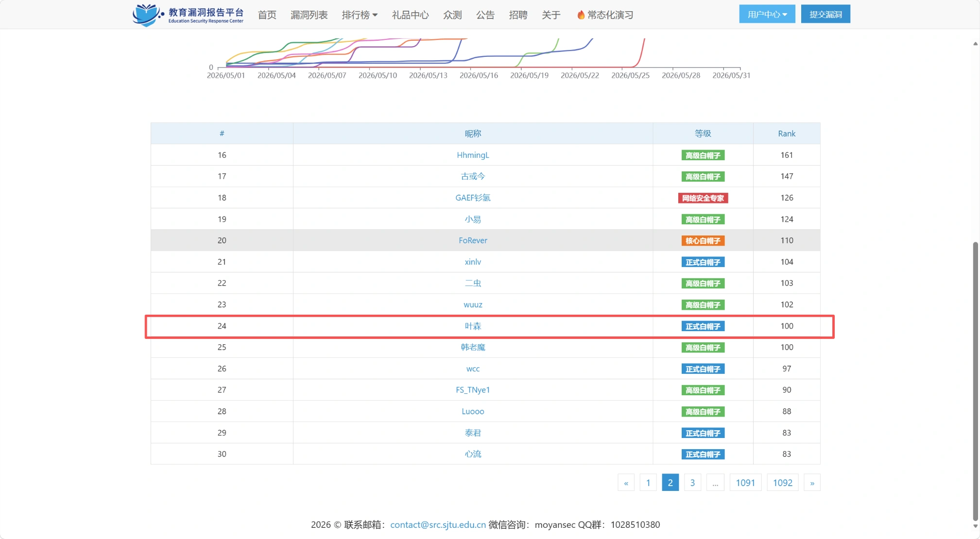The width and height of the screenshot is (980, 539).
Task: Select the current page 2 button
Action: coord(670,483)
